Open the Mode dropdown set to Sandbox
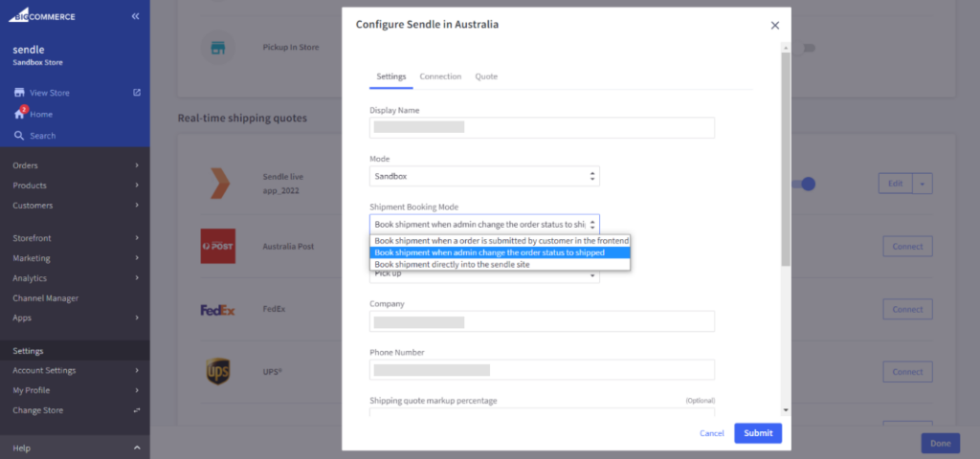The width and height of the screenshot is (980, 459). pos(484,177)
